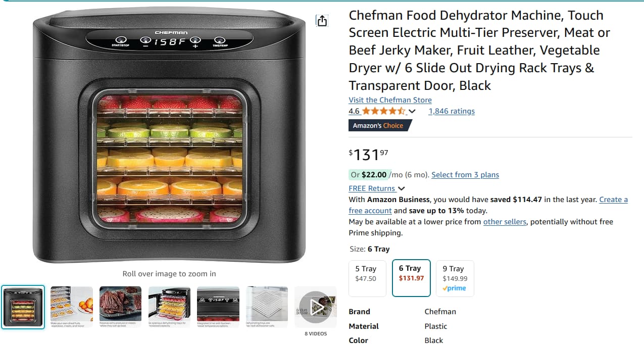Select the first dehydrator front thumbnail
644x344 pixels.
[x=23, y=307]
